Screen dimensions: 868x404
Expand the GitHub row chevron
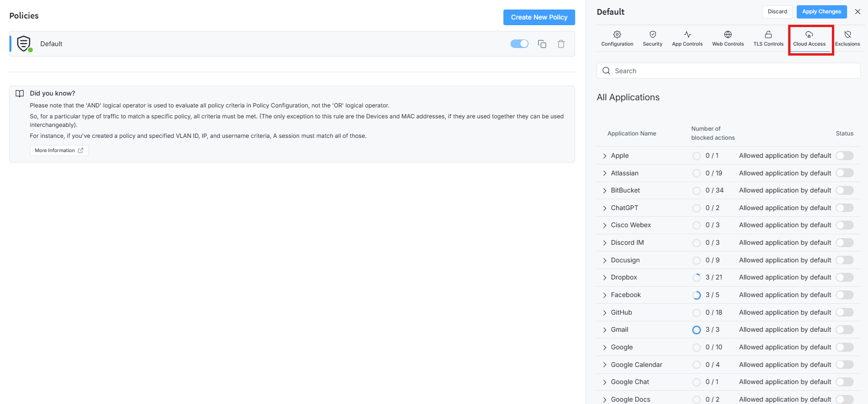605,313
